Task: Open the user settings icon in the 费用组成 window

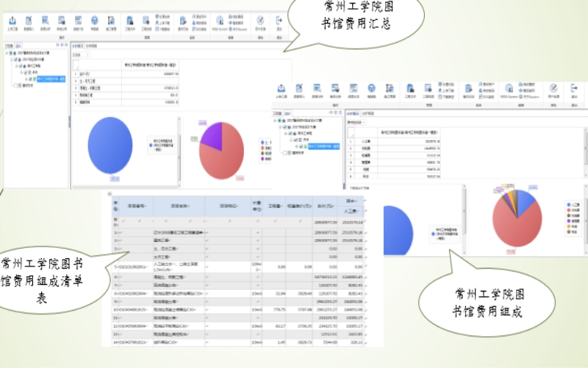Action: [553, 90]
